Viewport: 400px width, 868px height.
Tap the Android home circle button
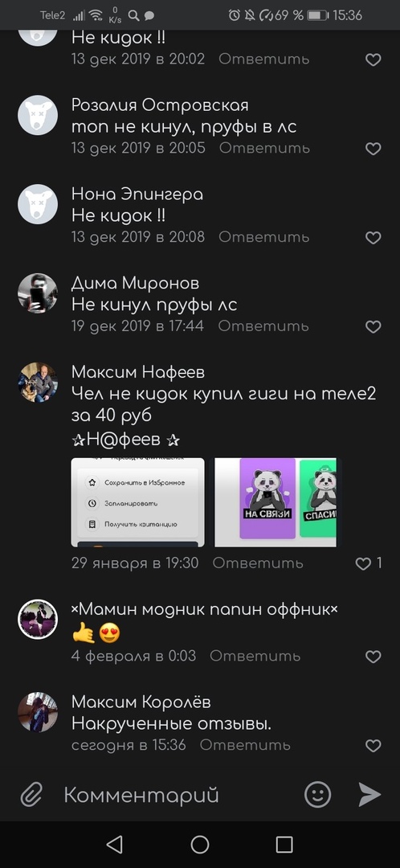pos(200,844)
